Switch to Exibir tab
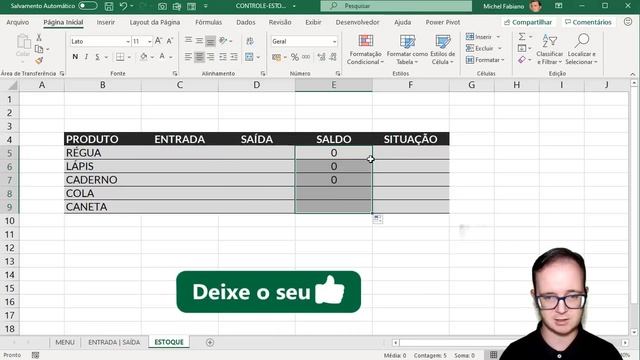The height and width of the screenshot is (360, 640). 313,22
